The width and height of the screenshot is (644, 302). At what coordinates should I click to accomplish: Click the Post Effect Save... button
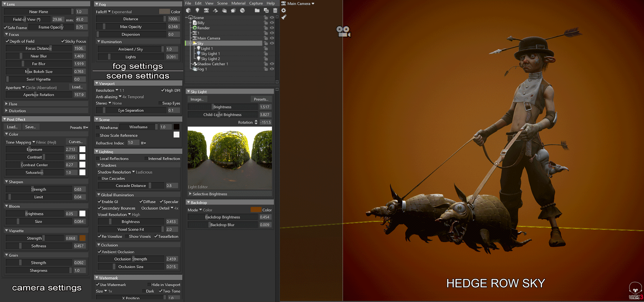pos(30,127)
